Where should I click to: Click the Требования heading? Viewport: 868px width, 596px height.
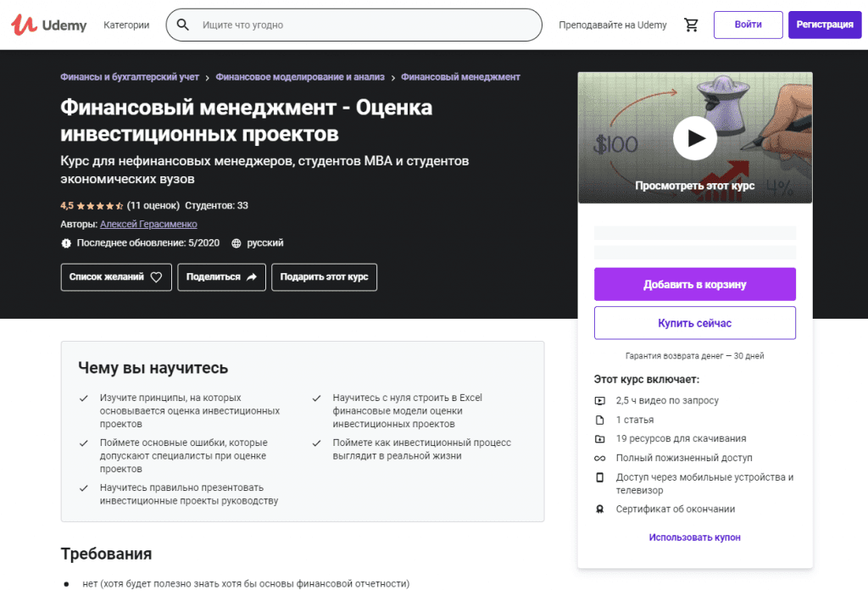click(x=106, y=554)
